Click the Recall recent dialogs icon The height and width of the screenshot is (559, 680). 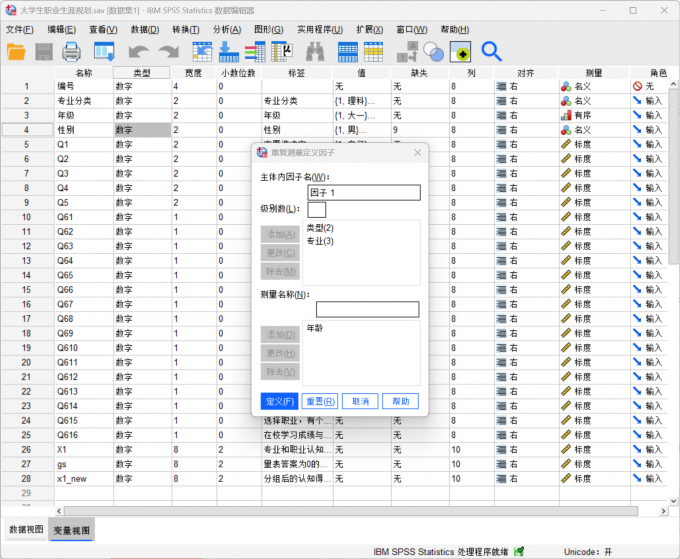click(104, 51)
